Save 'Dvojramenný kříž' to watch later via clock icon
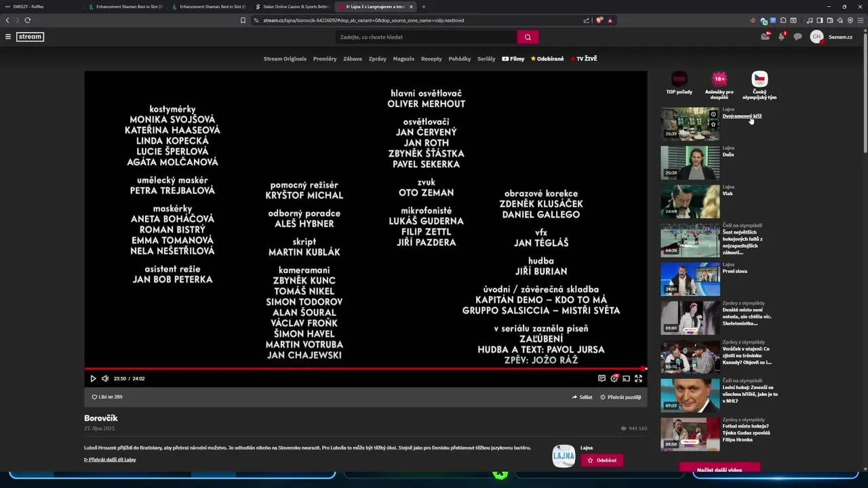Image resolution: width=868 pixels, height=488 pixels. point(713,115)
